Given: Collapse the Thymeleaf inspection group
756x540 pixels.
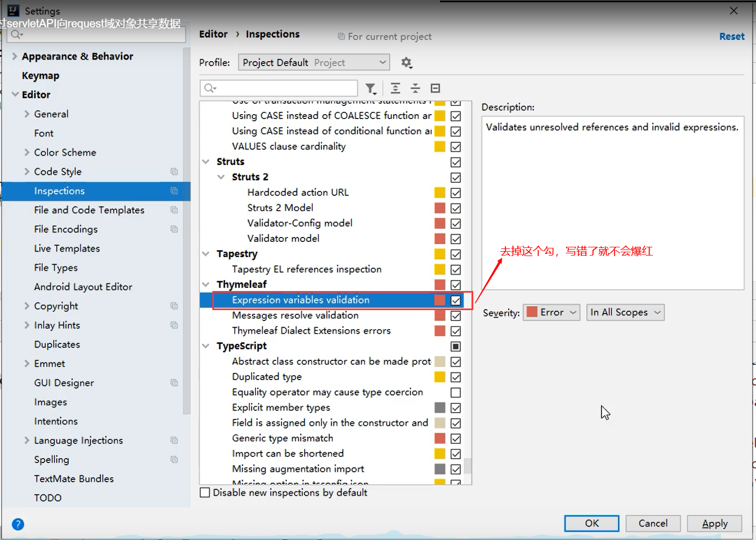Looking at the screenshot, I should coord(206,284).
